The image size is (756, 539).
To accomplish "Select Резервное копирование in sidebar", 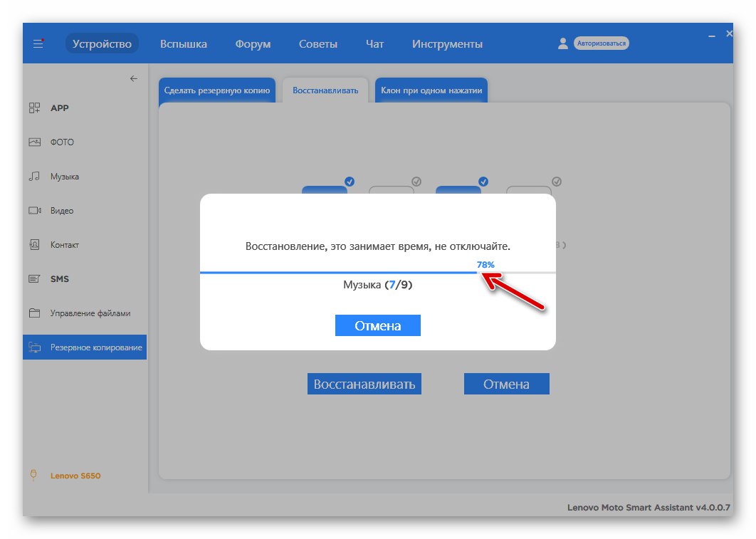I will (85, 347).
